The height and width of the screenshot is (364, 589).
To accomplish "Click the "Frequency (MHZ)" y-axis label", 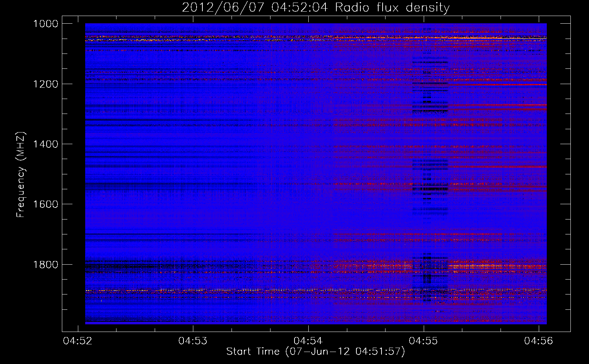I will (21, 175).
